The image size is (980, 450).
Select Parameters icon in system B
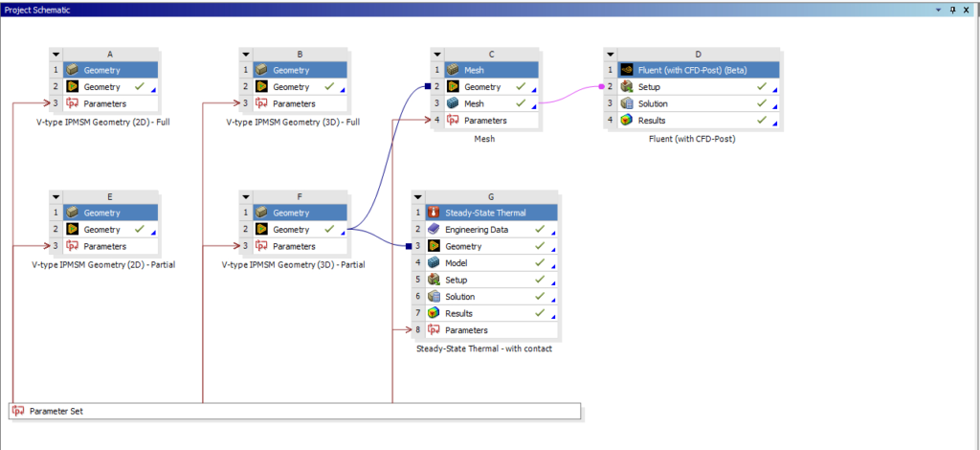[261, 103]
